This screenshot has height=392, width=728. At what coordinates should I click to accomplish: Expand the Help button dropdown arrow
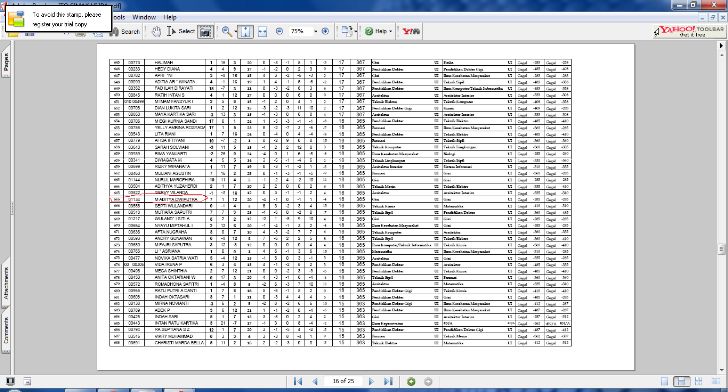[390, 31]
